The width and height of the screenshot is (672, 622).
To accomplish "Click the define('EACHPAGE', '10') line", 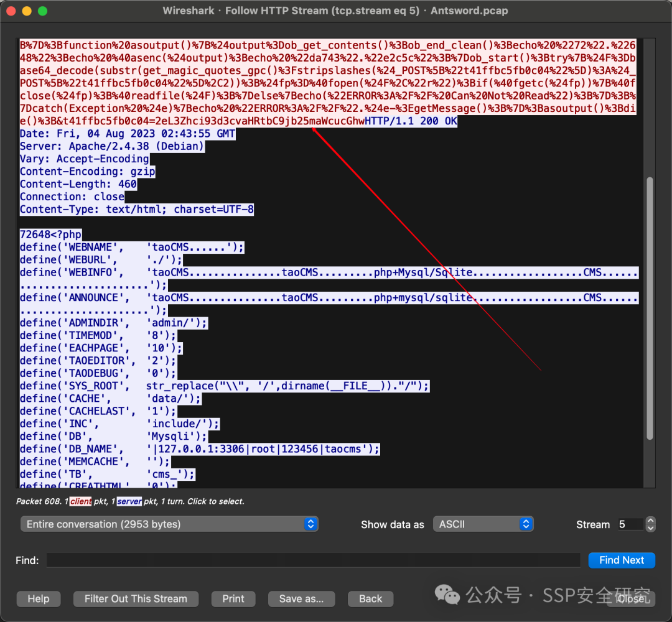I will coord(101,348).
